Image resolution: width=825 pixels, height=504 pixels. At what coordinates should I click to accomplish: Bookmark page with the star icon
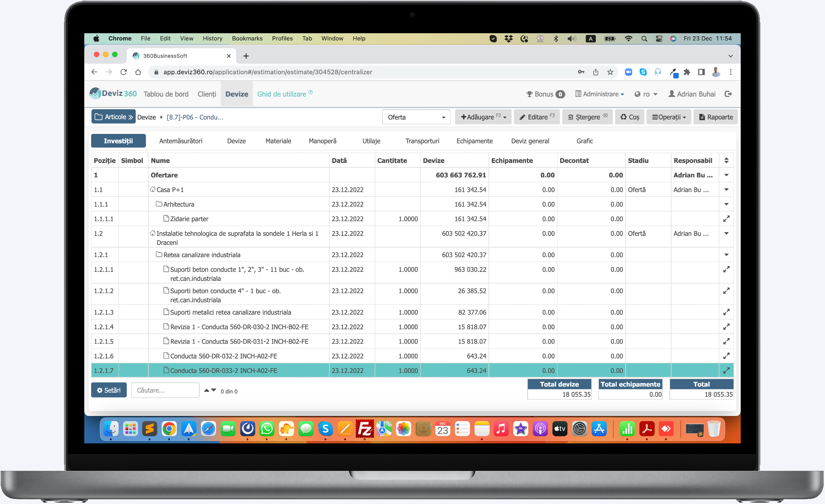pos(610,72)
